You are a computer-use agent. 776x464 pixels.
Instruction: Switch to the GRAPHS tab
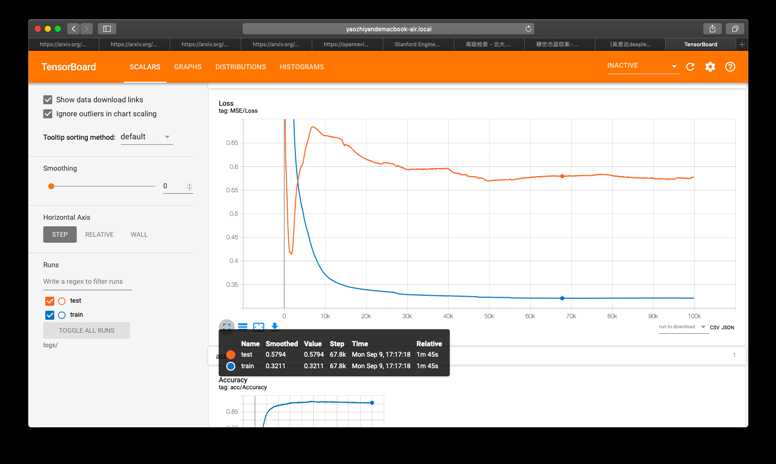(x=188, y=67)
